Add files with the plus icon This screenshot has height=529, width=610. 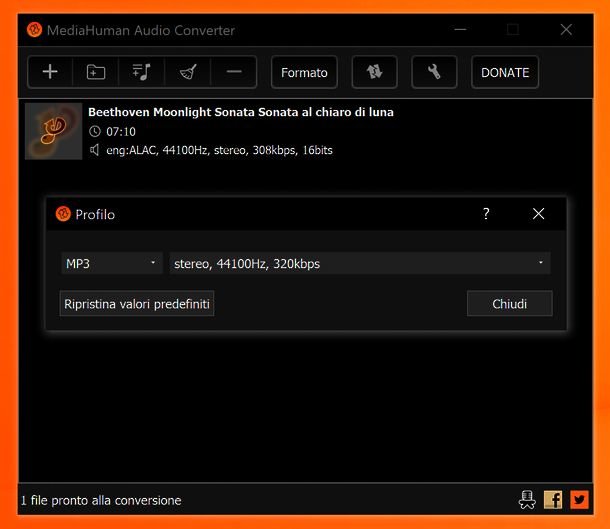pos(50,72)
